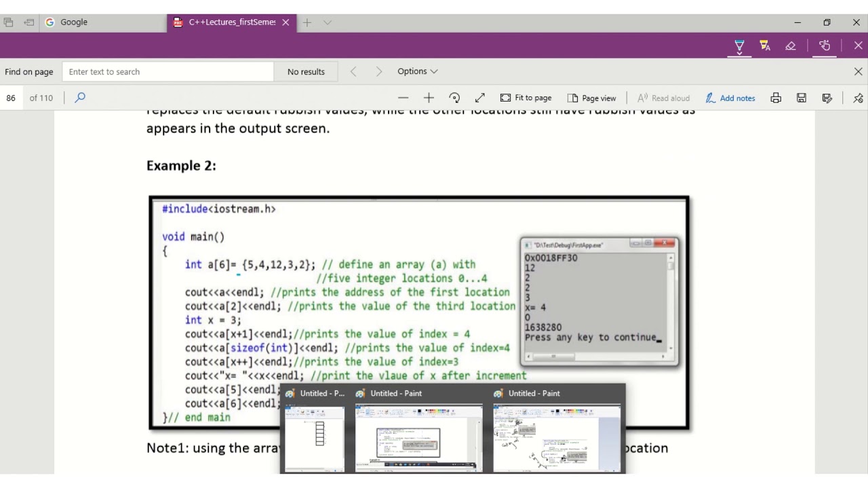Toggle touch writing in the notes bar
The image size is (868, 488).
coord(825,46)
